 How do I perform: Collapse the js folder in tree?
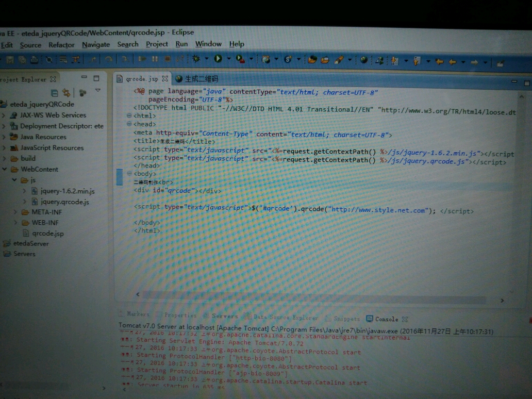click(14, 179)
